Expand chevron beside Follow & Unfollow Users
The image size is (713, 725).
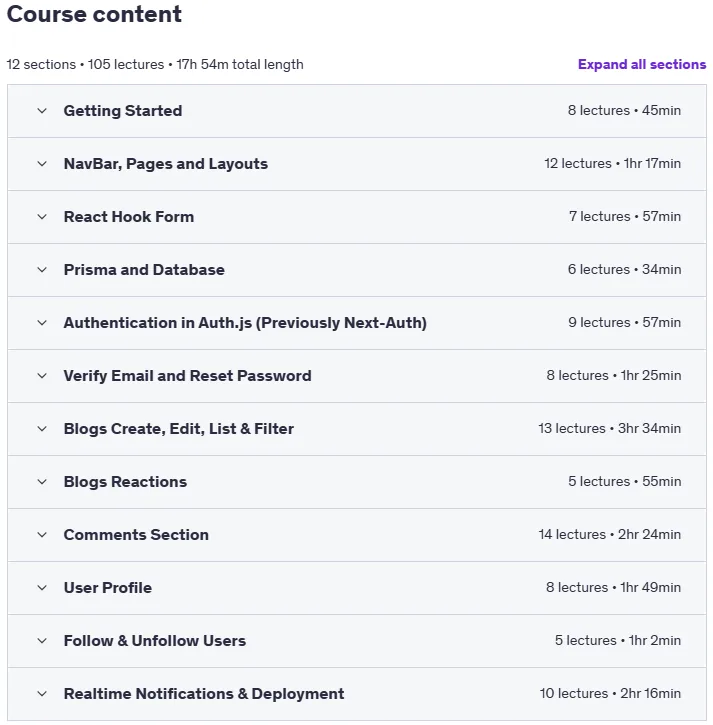42,641
